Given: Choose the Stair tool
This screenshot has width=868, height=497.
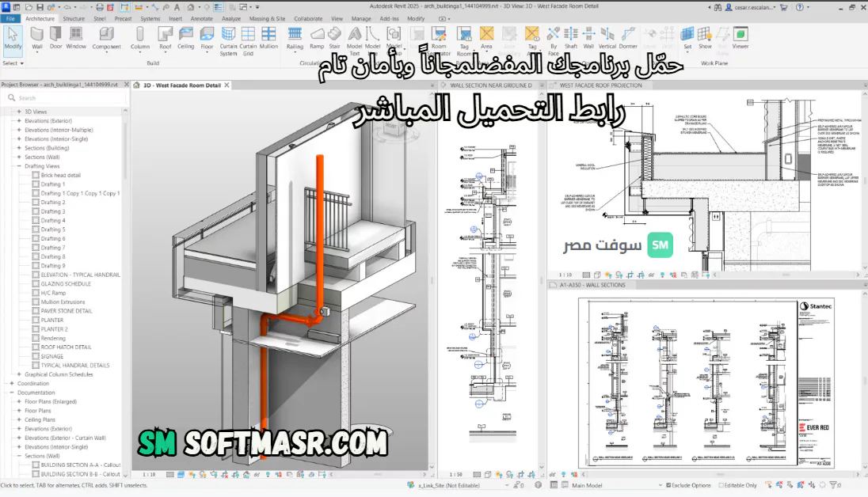Looking at the screenshot, I should pyautogui.click(x=334, y=39).
